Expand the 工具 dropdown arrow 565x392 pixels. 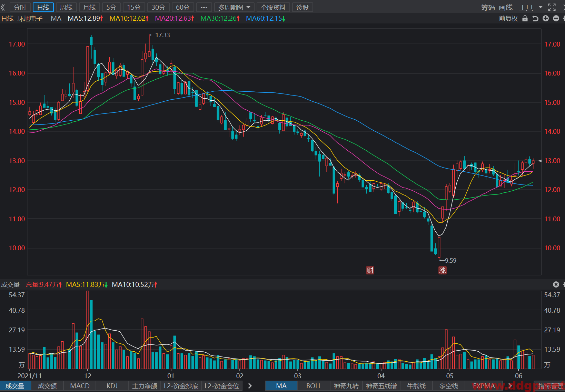[x=541, y=7]
